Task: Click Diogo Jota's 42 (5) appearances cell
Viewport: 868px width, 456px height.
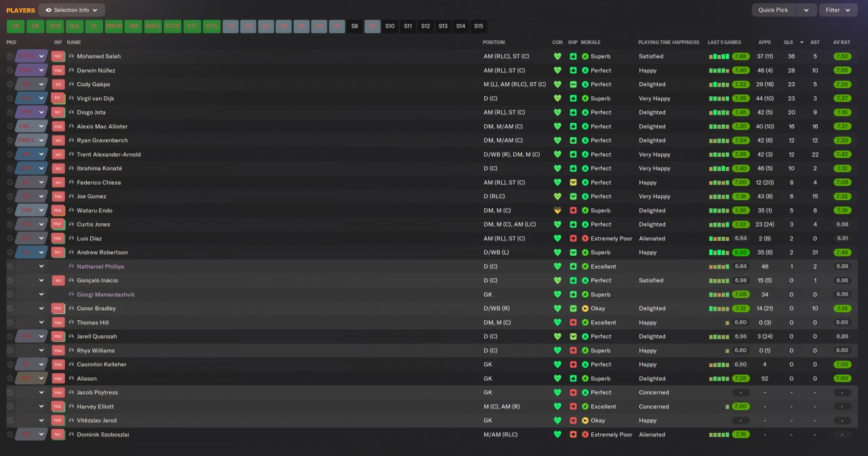Action: 764,113
